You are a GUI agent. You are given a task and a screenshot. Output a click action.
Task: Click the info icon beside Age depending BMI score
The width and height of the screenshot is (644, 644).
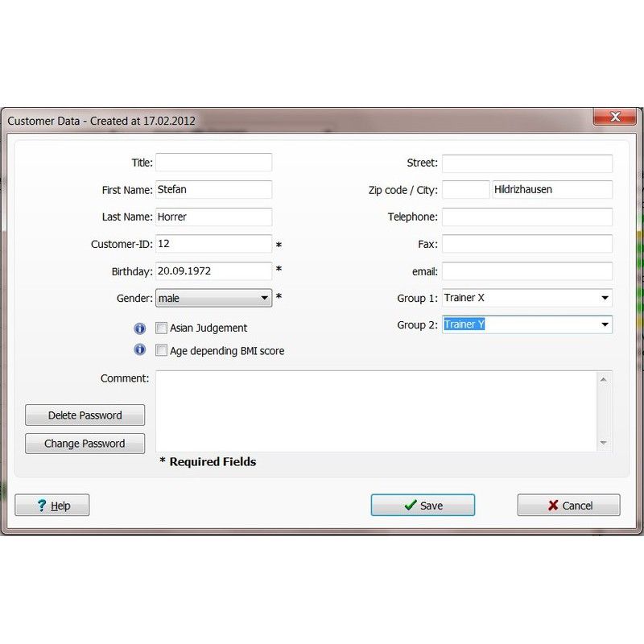tap(138, 350)
